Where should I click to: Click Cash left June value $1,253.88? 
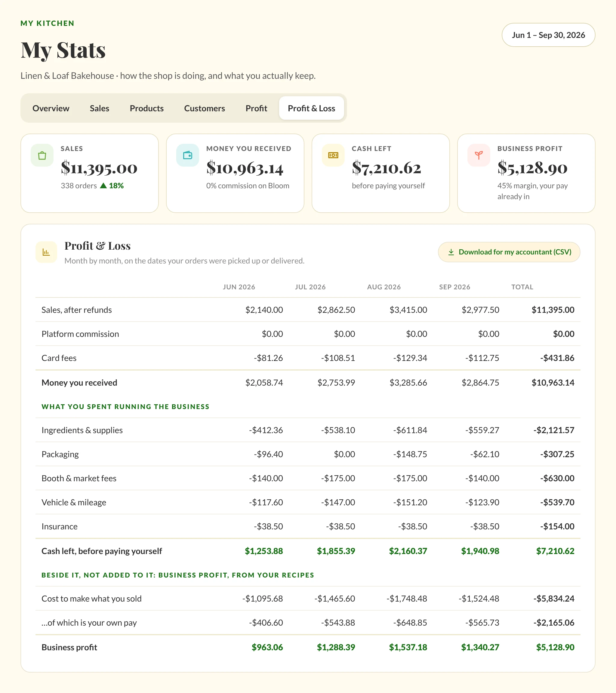click(x=264, y=551)
